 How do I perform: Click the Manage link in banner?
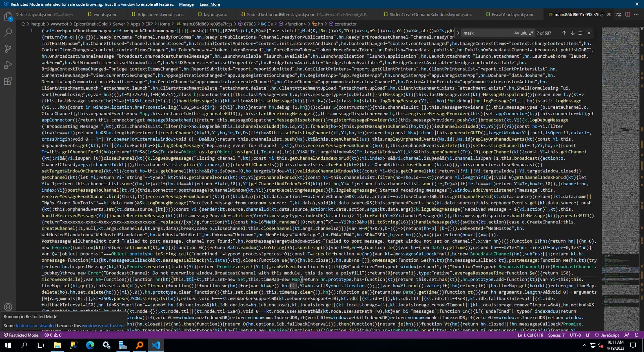(x=186, y=4)
